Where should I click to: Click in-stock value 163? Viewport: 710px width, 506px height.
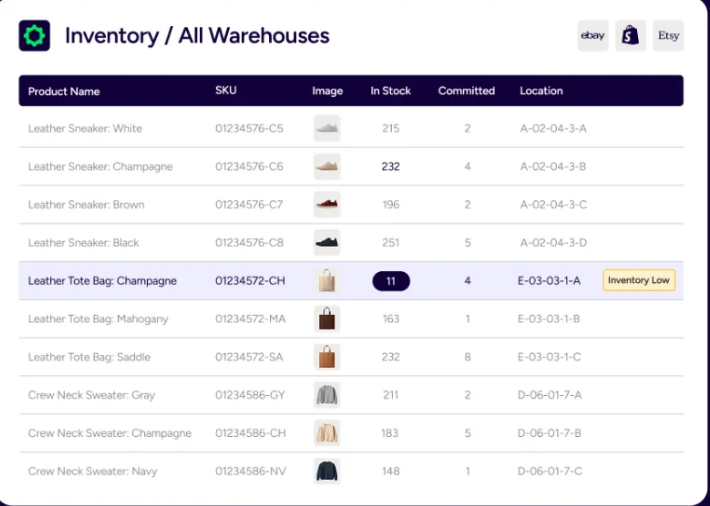point(390,319)
